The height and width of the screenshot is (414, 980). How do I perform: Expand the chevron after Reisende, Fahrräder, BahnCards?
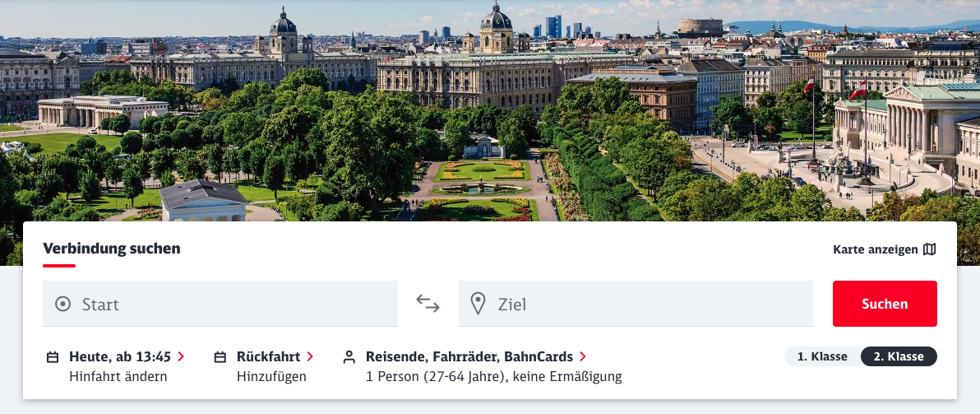pyautogui.click(x=583, y=356)
